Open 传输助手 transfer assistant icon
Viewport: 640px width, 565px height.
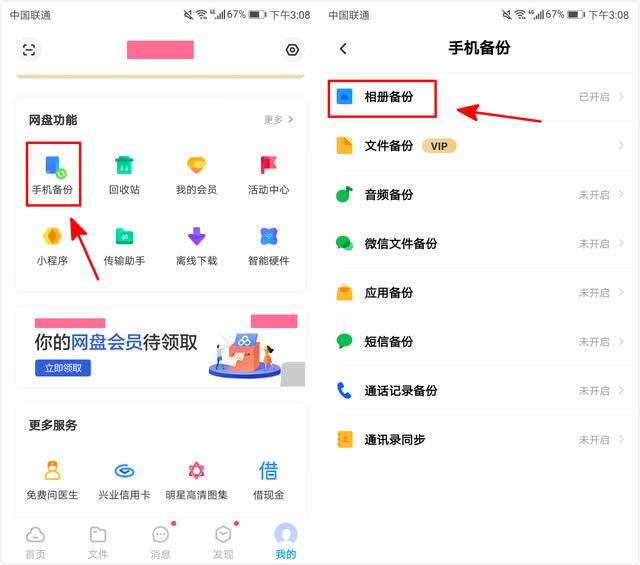(124, 236)
